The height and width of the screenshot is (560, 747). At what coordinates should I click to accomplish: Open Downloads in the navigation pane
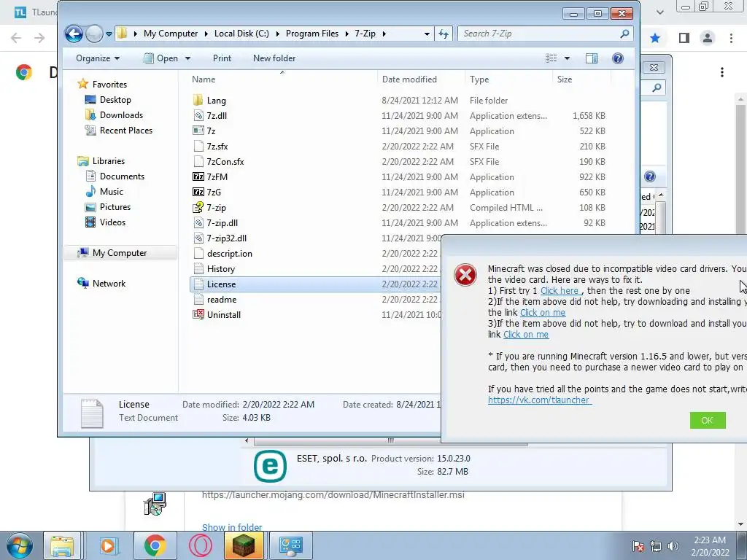pyautogui.click(x=121, y=114)
